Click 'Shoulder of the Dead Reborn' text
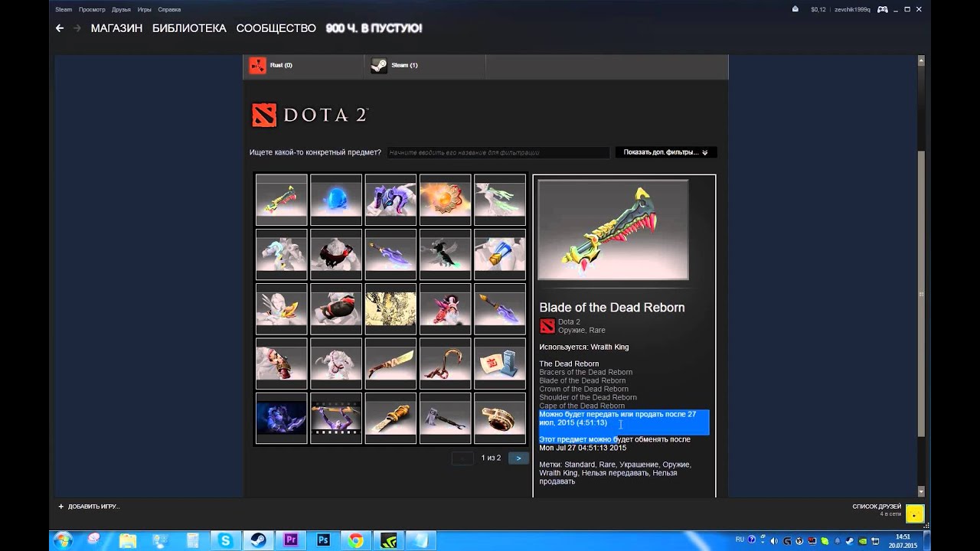980x551 pixels. (588, 398)
